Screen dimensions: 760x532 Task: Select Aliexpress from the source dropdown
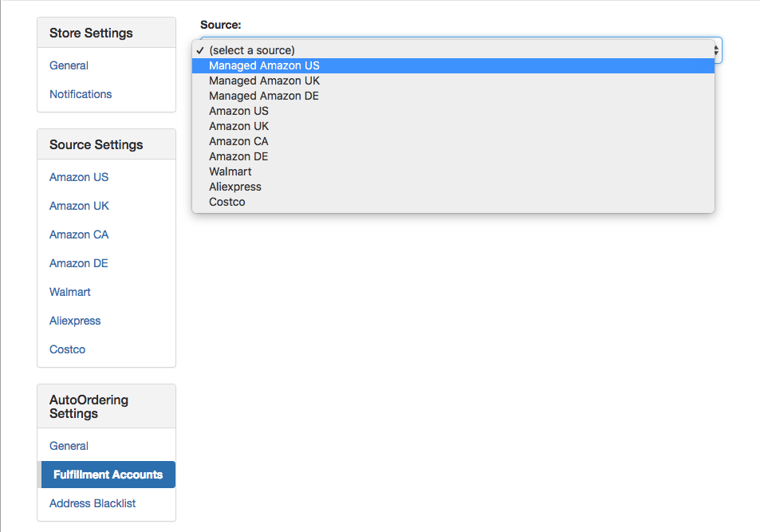click(453, 187)
